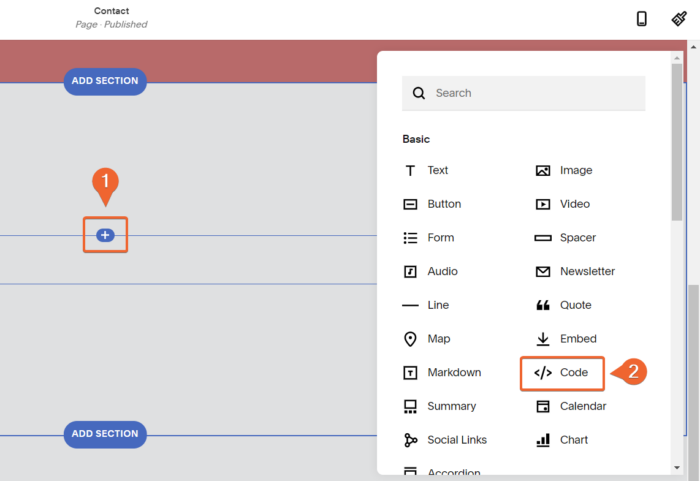Insert a Newsletter block
Viewport: 700px width, 481px height.
pyautogui.click(x=574, y=272)
